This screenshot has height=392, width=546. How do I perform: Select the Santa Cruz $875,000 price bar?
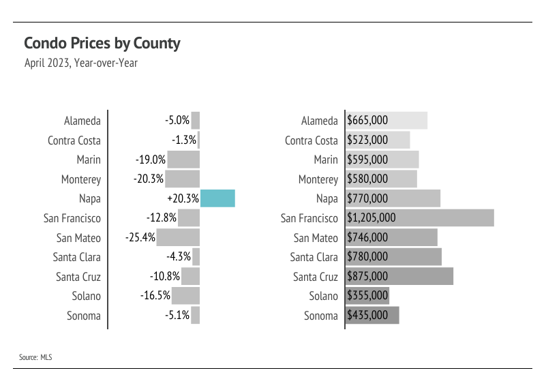pos(399,276)
